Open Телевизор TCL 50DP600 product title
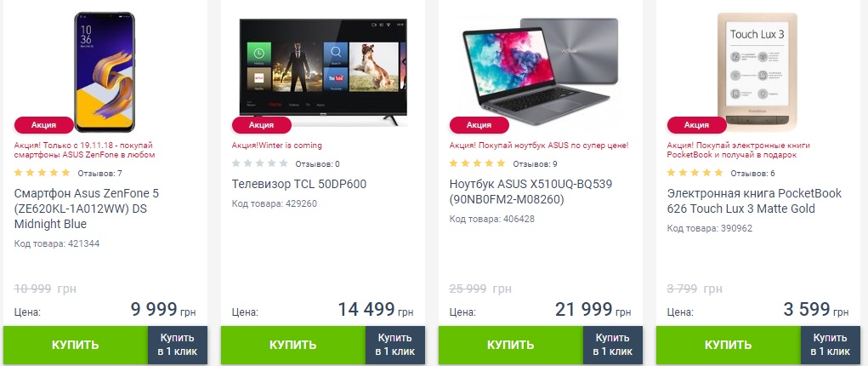The width and height of the screenshot is (868, 366). pos(299,184)
